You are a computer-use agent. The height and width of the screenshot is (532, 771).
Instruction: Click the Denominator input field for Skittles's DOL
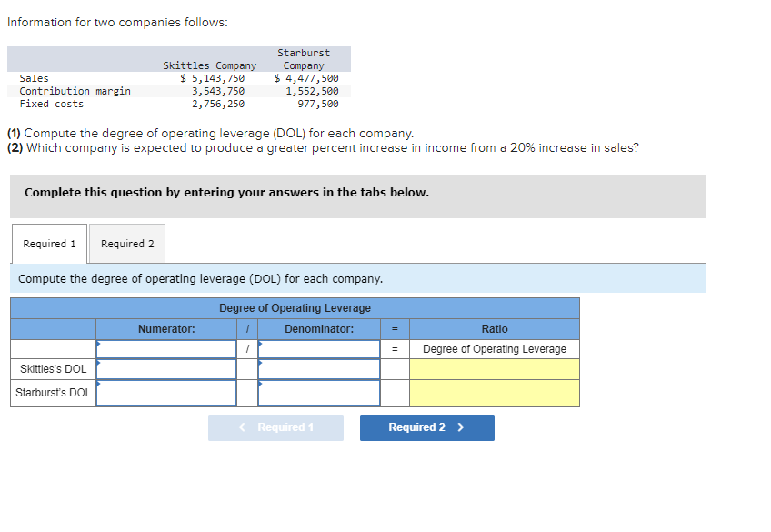pyautogui.click(x=318, y=369)
